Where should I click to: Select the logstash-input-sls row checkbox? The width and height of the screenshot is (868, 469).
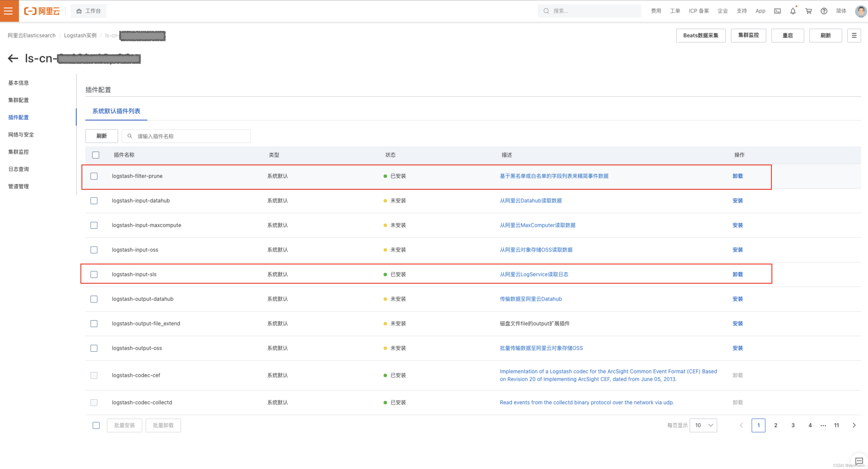pyautogui.click(x=94, y=274)
